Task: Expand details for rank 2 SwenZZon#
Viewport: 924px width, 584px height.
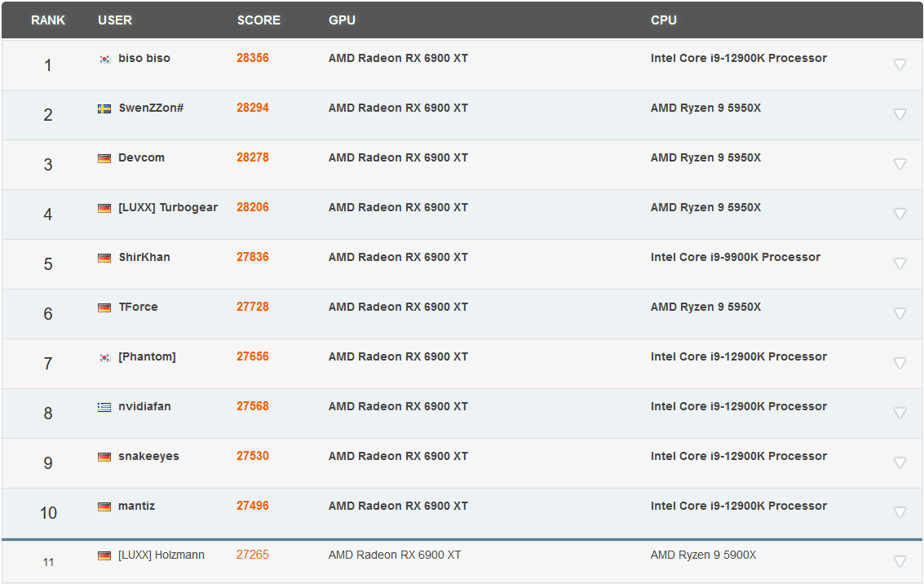Action: click(x=900, y=114)
